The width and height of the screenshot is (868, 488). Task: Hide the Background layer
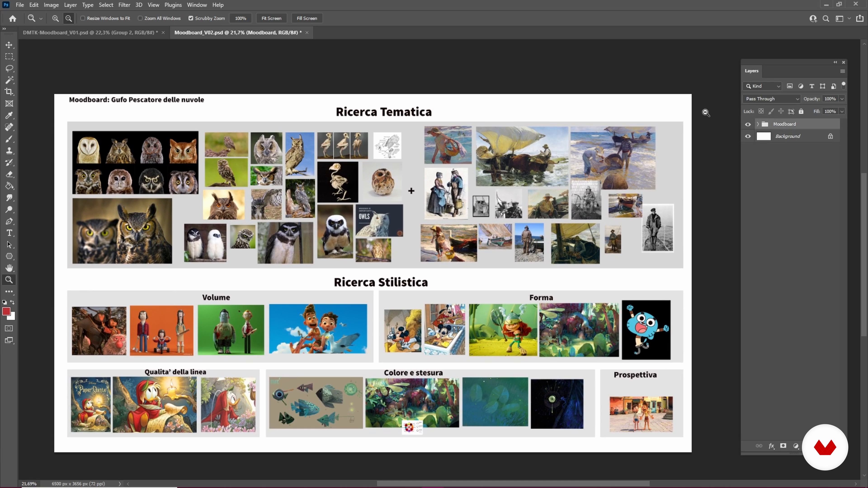[x=748, y=136]
